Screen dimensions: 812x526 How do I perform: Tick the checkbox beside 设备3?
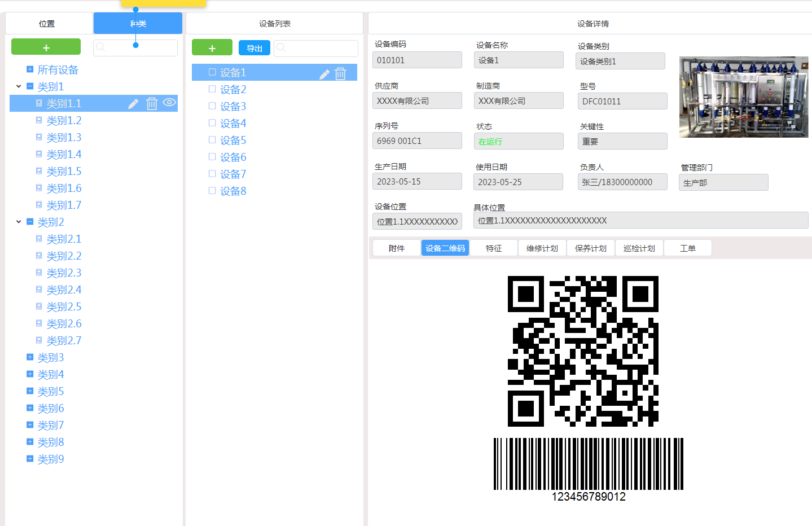(x=212, y=106)
